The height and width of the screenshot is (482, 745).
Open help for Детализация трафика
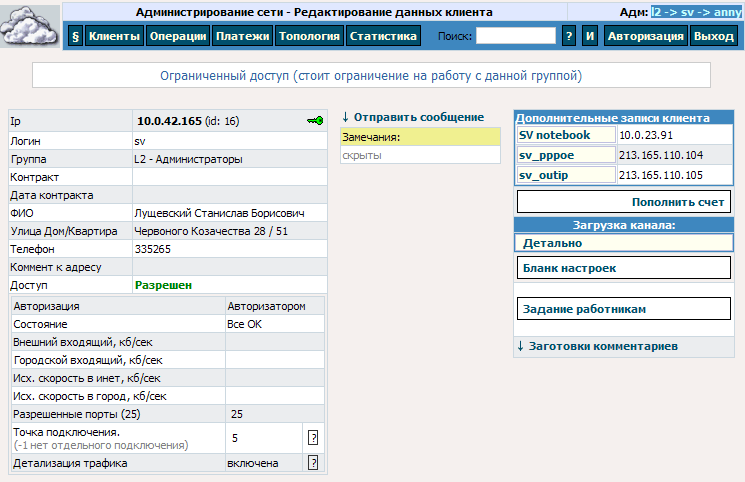point(313,463)
